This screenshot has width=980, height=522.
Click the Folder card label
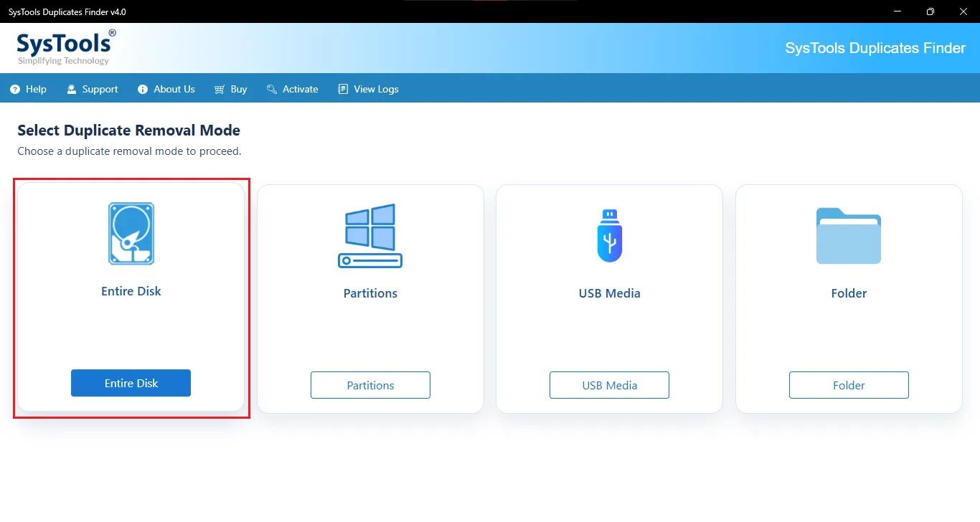(x=849, y=293)
